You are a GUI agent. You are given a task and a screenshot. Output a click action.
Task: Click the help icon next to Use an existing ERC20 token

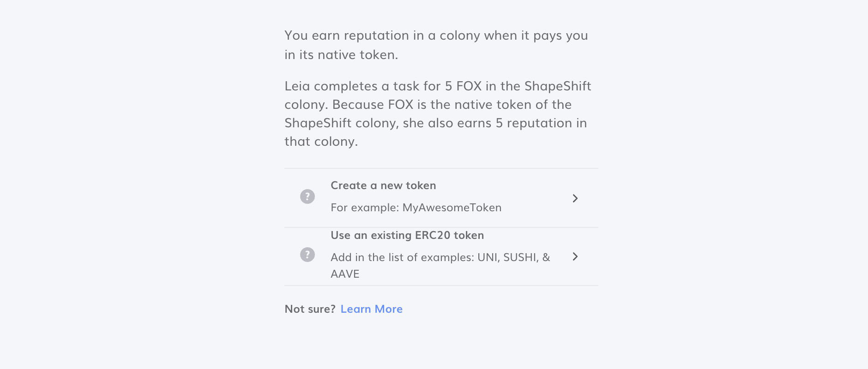point(307,255)
